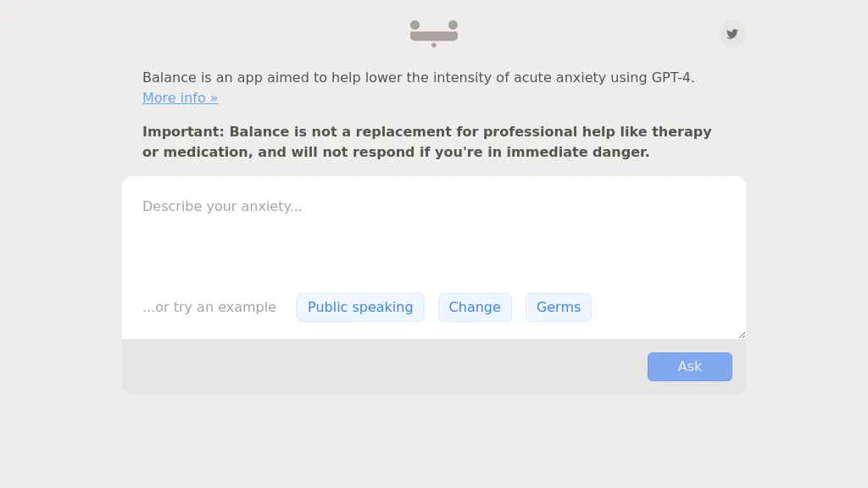This screenshot has height=488, width=868.
Task: Click the phrase 'immediate danger' in the warning
Action: point(578,152)
